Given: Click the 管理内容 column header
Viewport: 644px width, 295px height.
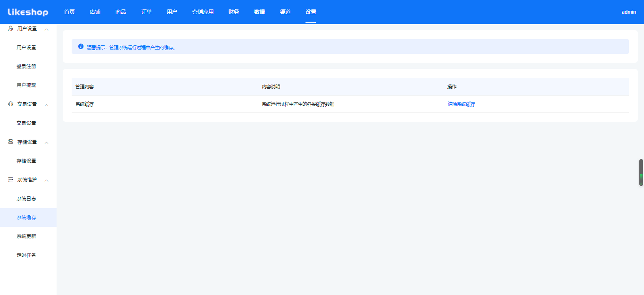Looking at the screenshot, I should point(85,87).
